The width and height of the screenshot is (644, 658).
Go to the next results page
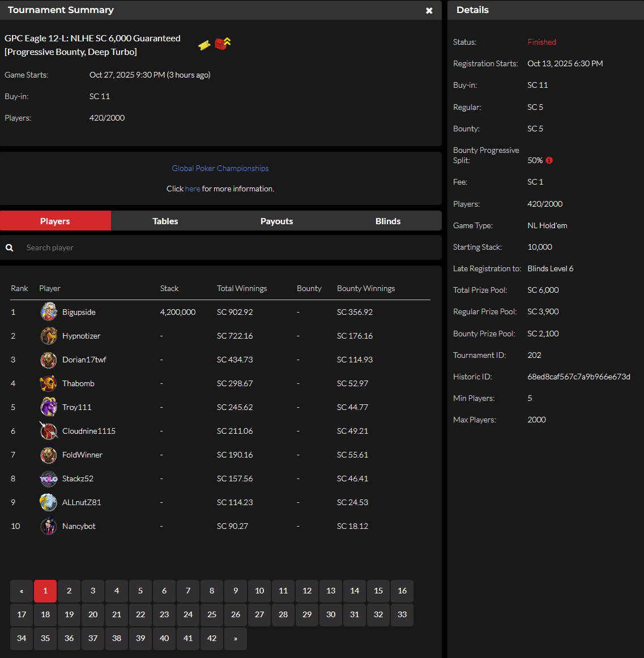[x=236, y=638]
